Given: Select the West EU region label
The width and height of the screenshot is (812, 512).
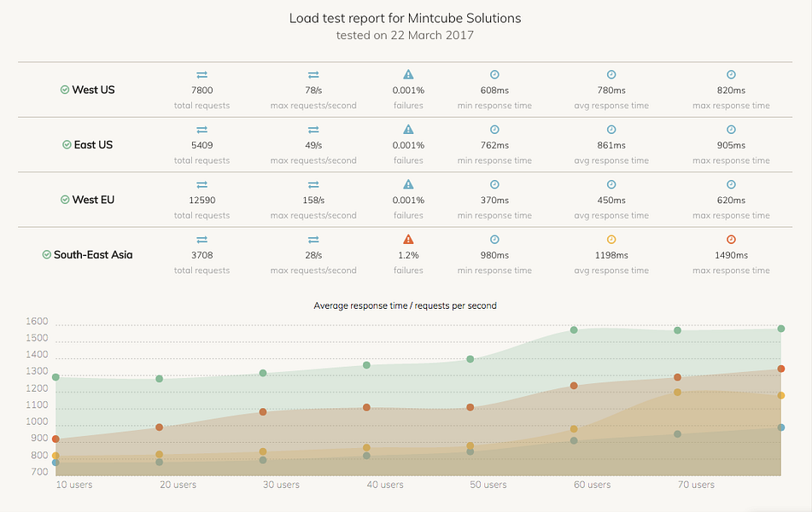Looking at the screenshot, I should [x=93, y=200].
